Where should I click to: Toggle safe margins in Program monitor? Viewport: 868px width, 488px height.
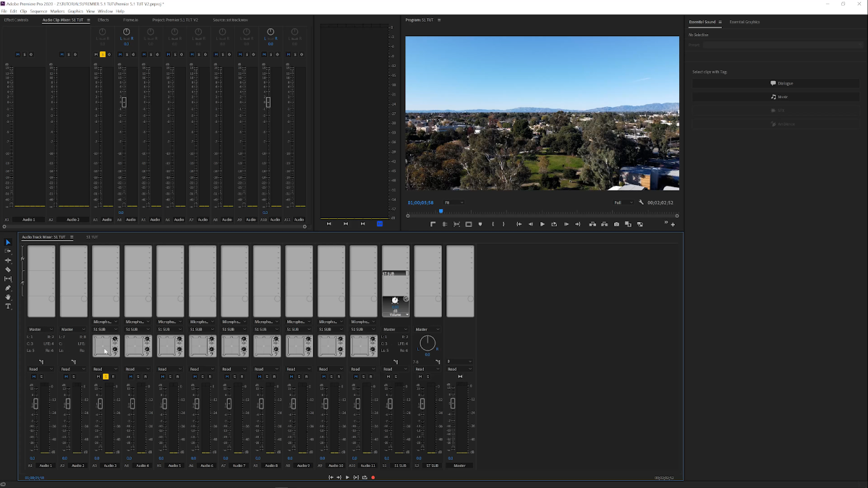[x=469, y=224]
